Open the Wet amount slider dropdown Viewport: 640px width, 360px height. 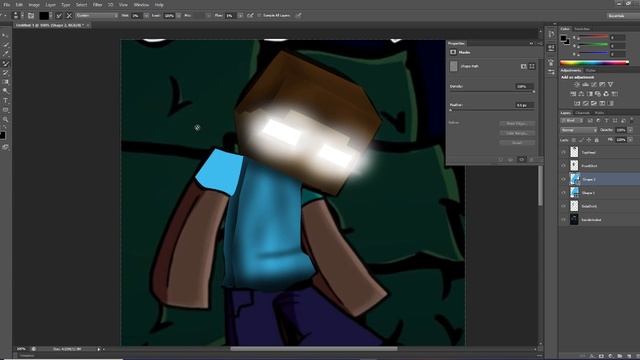click(x=146, y=16)
